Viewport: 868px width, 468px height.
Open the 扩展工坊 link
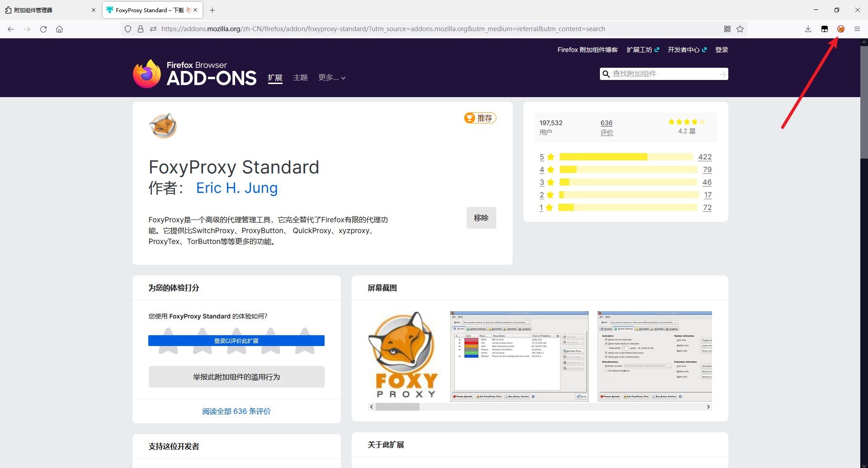coord(643,50)
